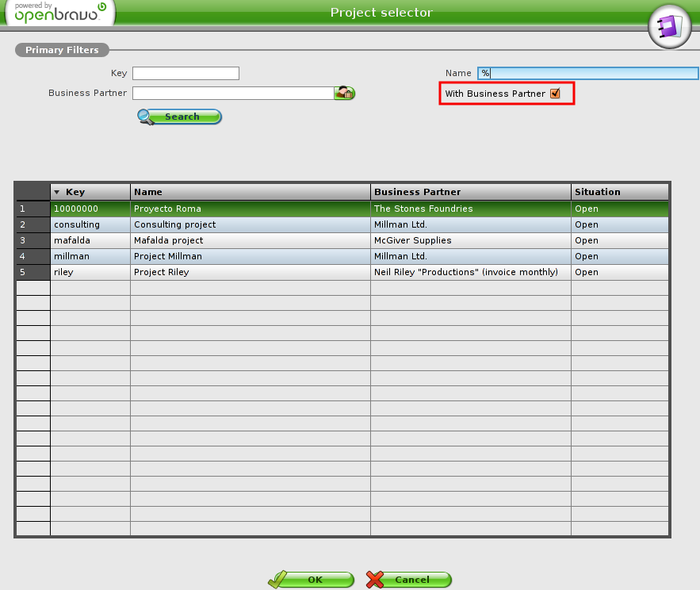The image size is (700, 590).
Task: Select the Mafalda project row
Action: 250,240
